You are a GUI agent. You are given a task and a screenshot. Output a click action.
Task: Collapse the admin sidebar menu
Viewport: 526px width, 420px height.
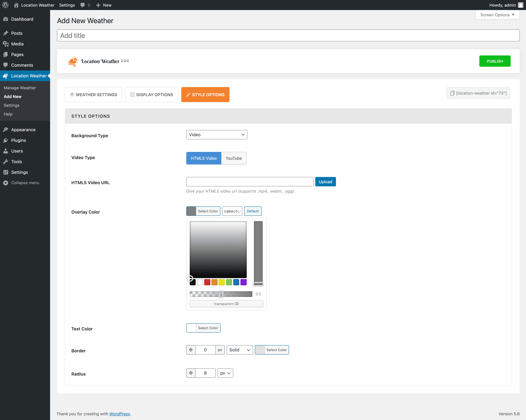pyautogui.click(x=25, y=183)
